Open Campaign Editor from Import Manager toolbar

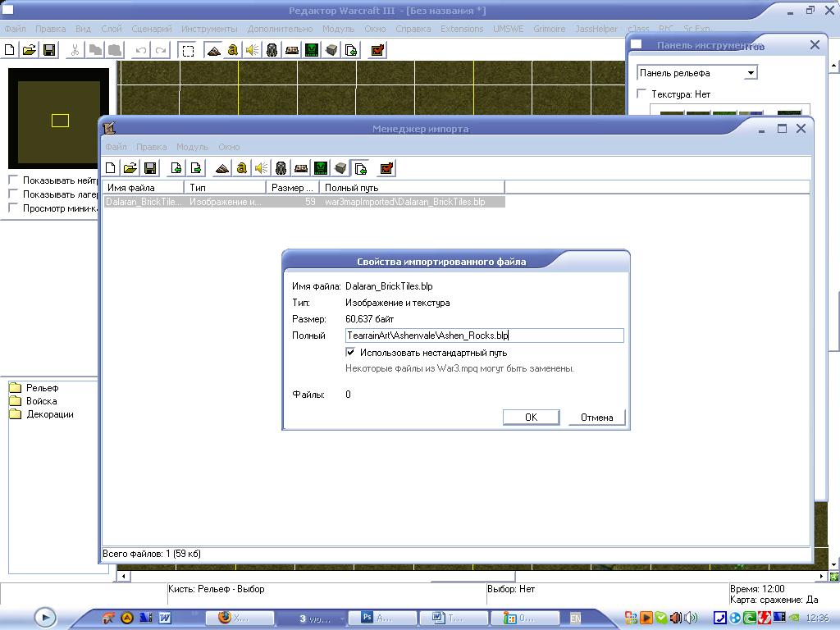click(x=301, y=169)
